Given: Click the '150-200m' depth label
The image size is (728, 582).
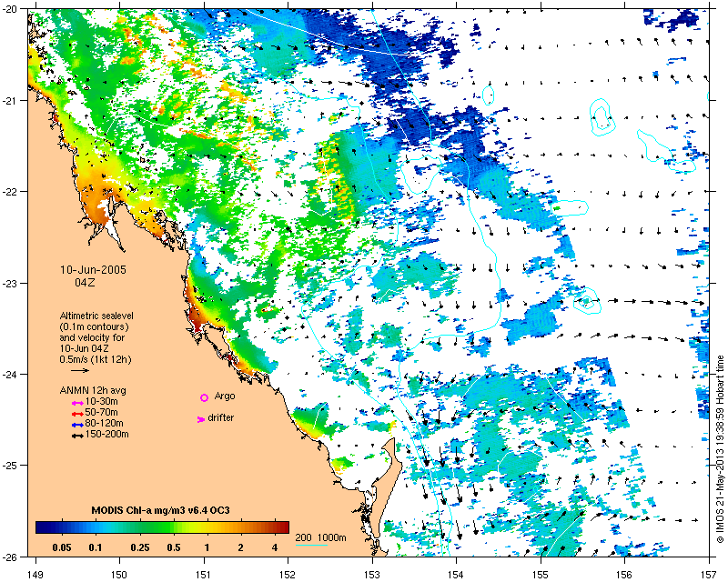Looking at the screenshot, I should tap(106, 435).
